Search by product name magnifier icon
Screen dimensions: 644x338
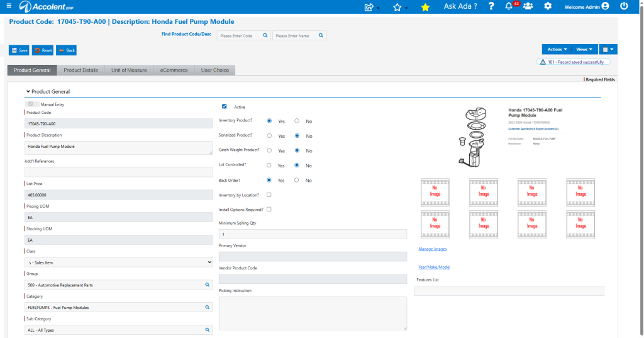point(321,35)
